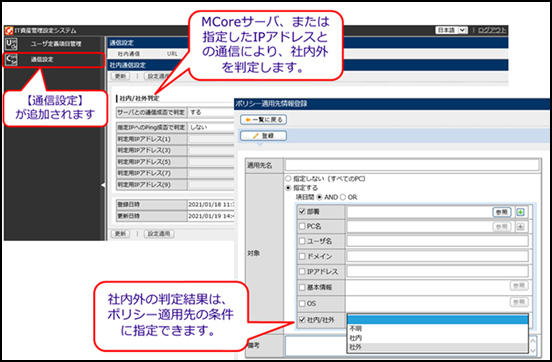
Task: Select the blank highlighted dropdown option
Action: coord(438,319)
